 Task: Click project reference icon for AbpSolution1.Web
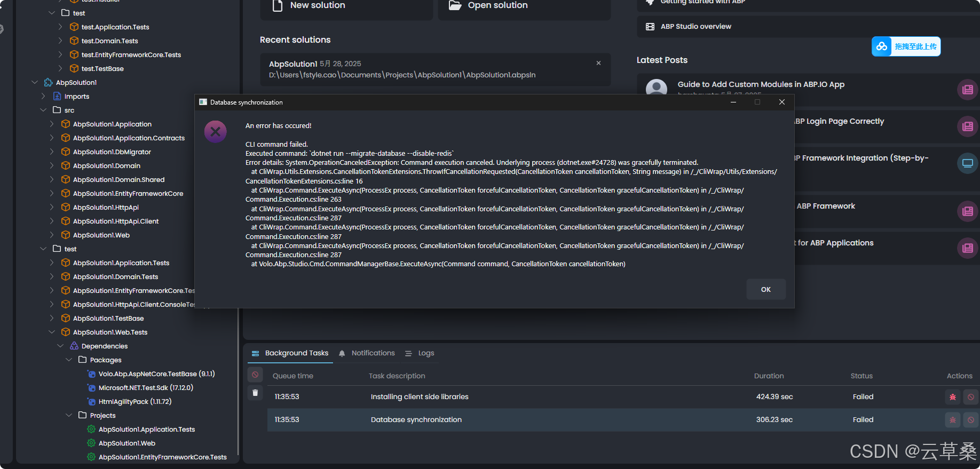(x=91, y=443)
